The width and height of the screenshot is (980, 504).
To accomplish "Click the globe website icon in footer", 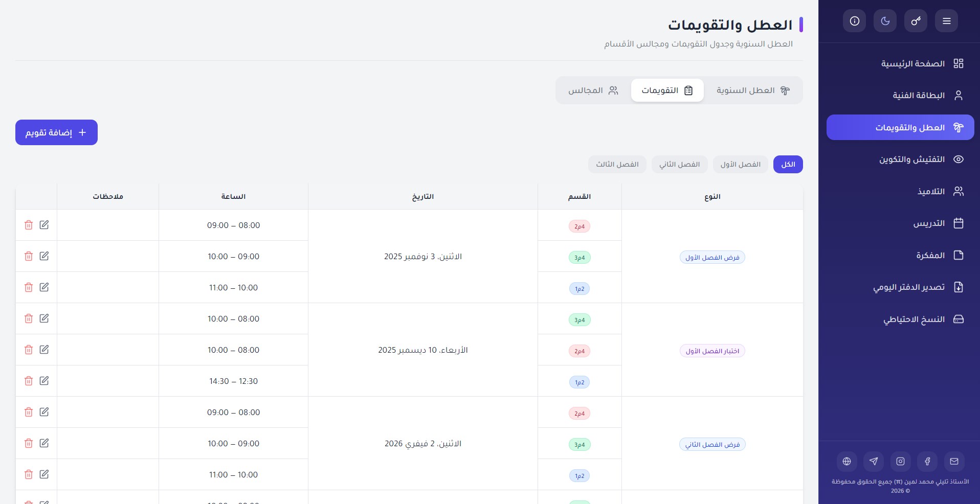I will [847, 461].
